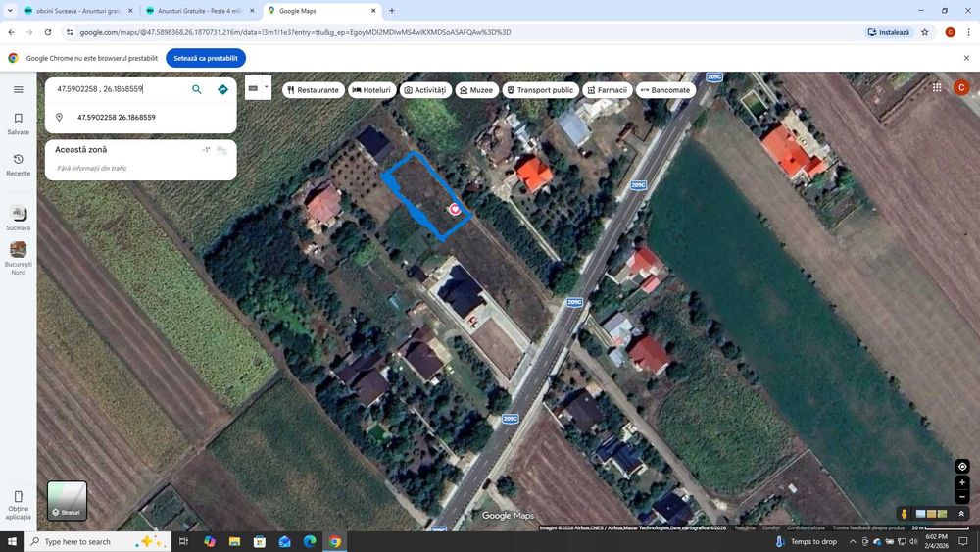Viewport: 980px width, 552px height.
Task: Zoom out the map with minus
Action: pyautogui.click(x=962, y=497)
